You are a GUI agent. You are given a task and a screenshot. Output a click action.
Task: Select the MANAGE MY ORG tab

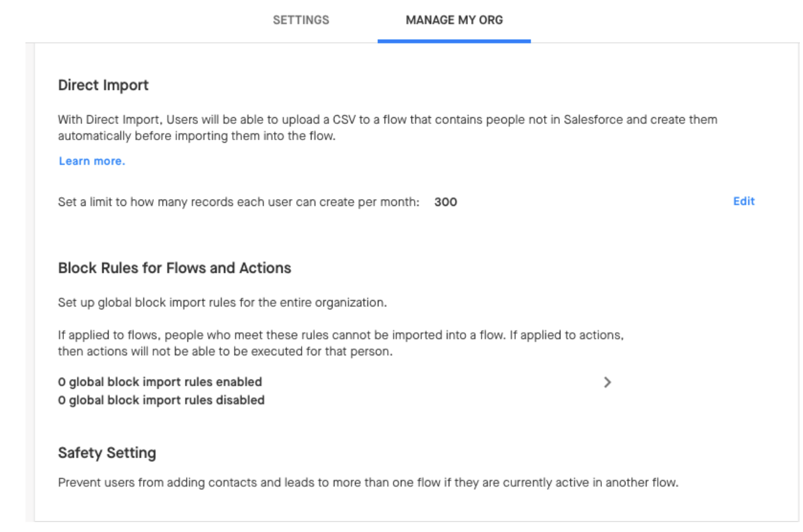[x=454, y=20]
